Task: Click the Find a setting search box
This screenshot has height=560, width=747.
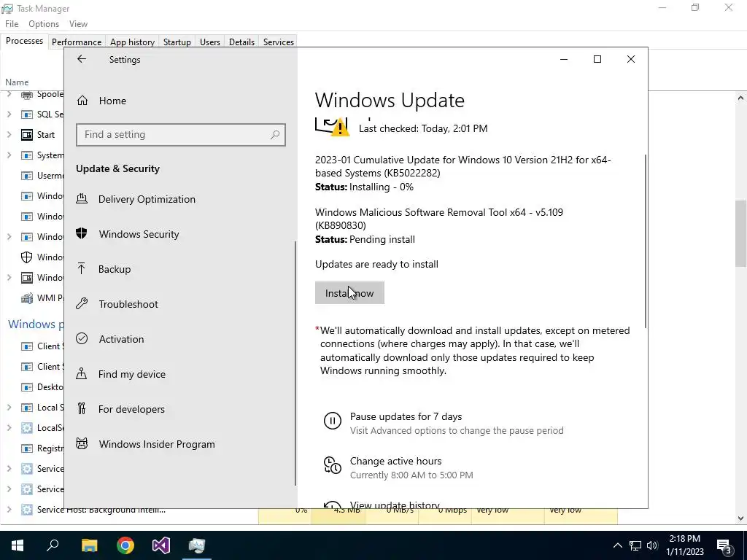Action: click(181, 135)
